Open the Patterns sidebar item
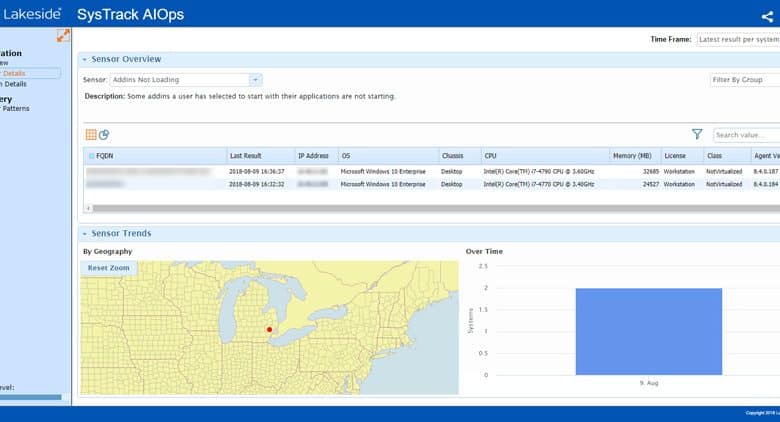Image resolution: width=780 pixels, height=422 pixels. 15,108
